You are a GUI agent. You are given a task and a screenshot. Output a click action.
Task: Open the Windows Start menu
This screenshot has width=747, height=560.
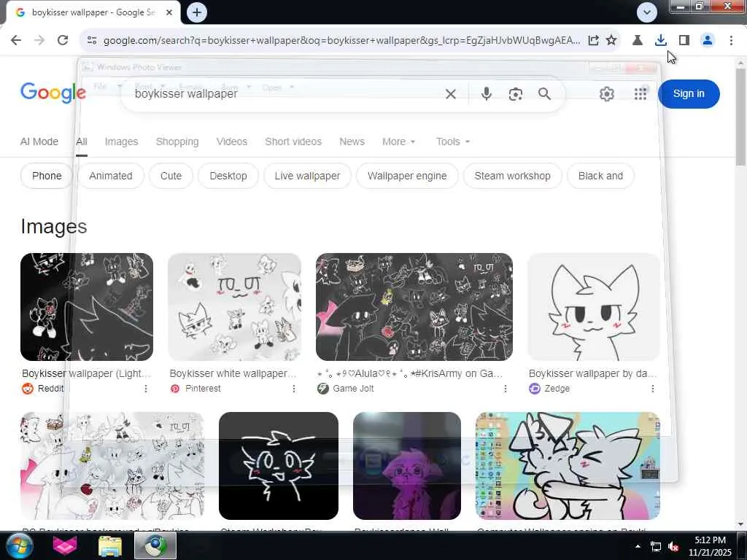pos(18,545)
